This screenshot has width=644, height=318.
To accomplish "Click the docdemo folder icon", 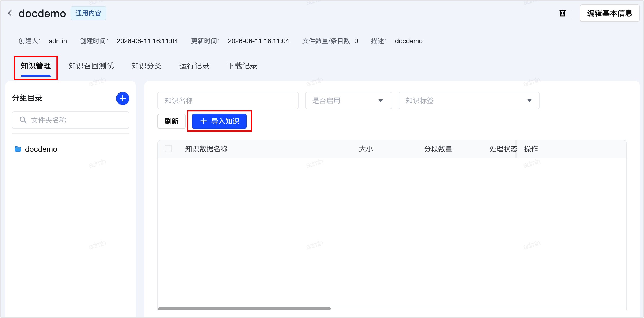I will coord(18,149).
